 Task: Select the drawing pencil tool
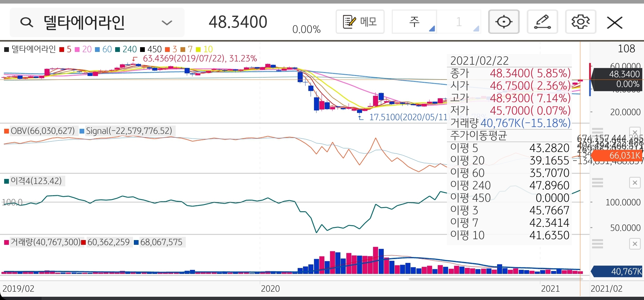click(x=543, y=22)
